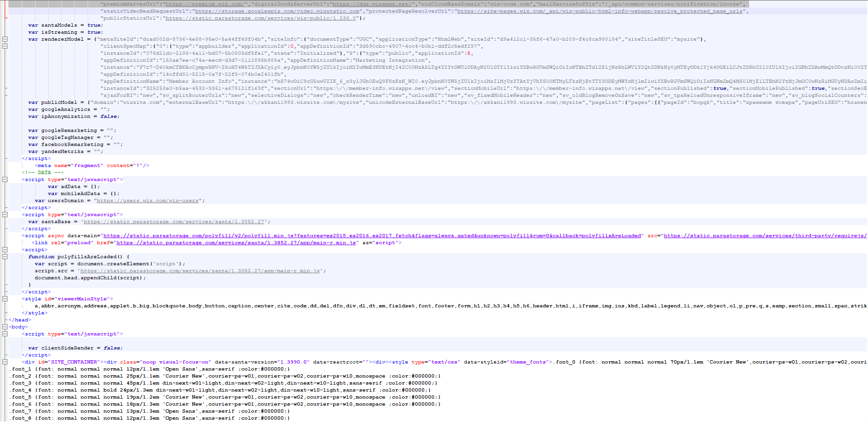
Task: Collapse the body tag fold
Action: (5, 327)
